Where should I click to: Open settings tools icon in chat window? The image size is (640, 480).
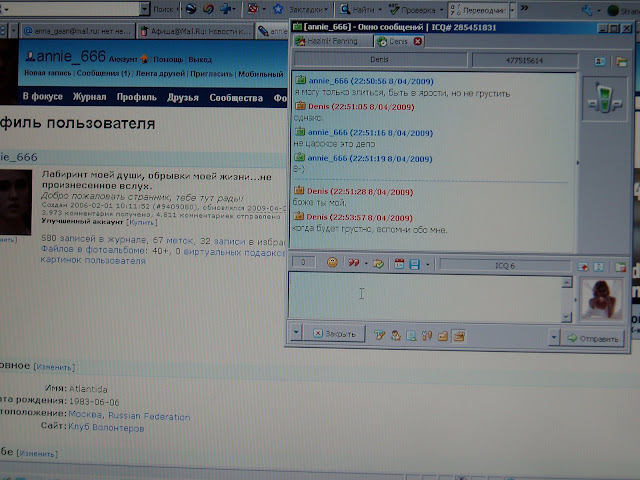[427, 336]
